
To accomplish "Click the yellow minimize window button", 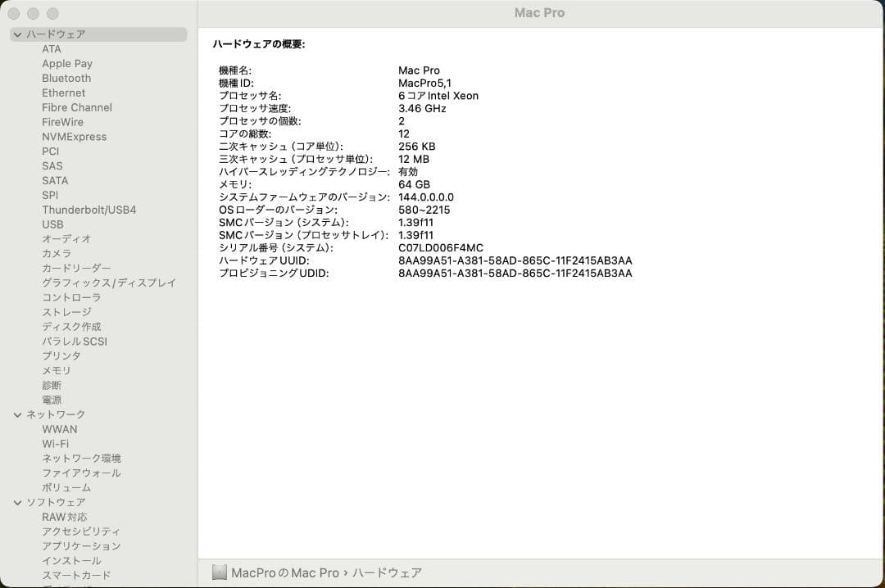I will 34,14.
